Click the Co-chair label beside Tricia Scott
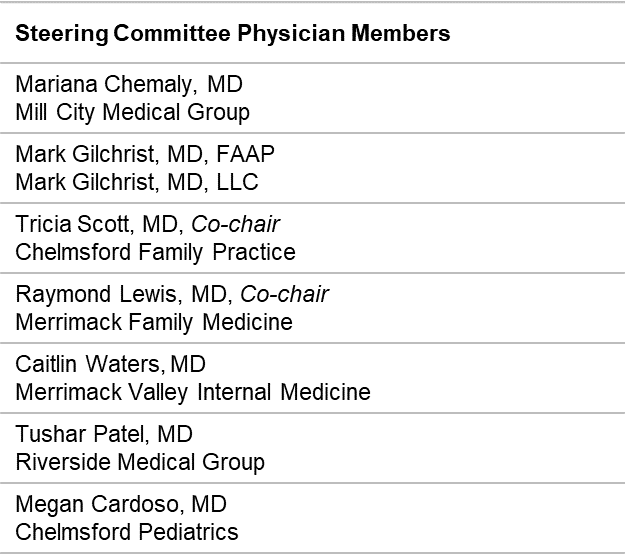This screenshot has width=626, height=560. pos(236,224)
